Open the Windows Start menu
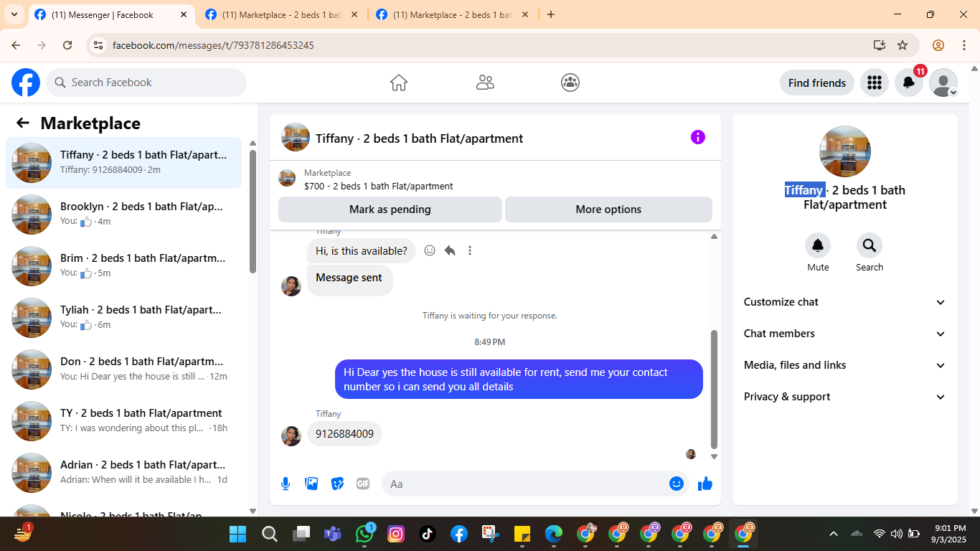Viewport: 980px width, 551px height. [x=237, y=534]
